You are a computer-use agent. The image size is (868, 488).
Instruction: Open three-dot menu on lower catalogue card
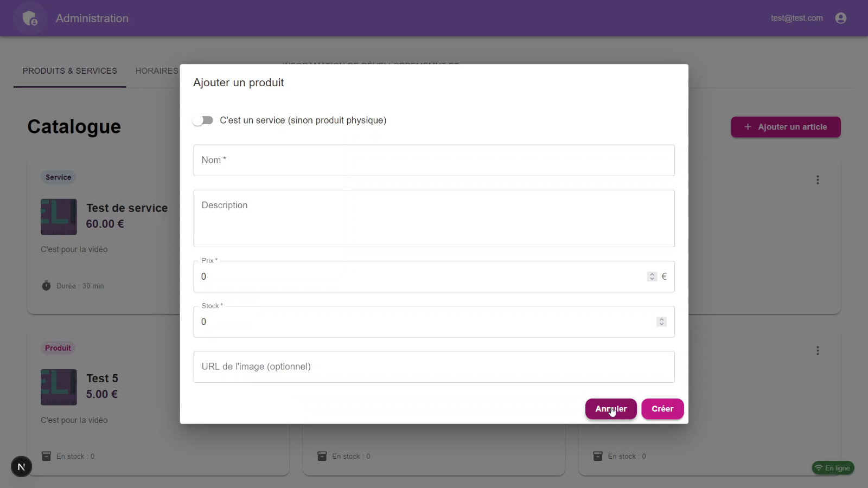pyautogui.click(x=818, y=351)
